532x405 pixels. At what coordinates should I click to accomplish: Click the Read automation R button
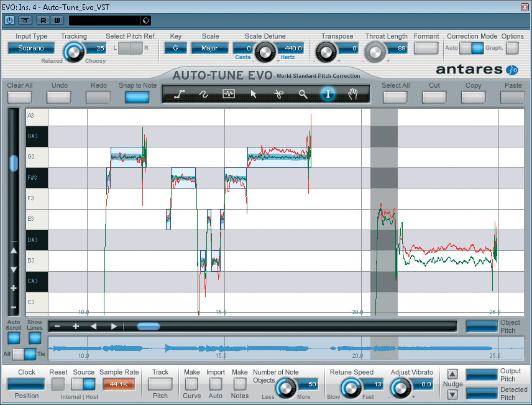click(43, 21)
